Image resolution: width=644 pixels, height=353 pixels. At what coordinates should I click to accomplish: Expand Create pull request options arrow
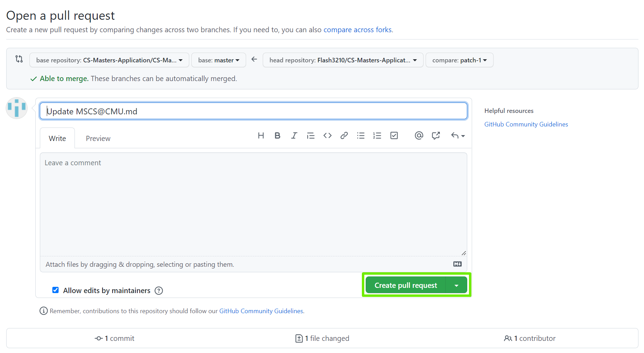click(456, 285)
